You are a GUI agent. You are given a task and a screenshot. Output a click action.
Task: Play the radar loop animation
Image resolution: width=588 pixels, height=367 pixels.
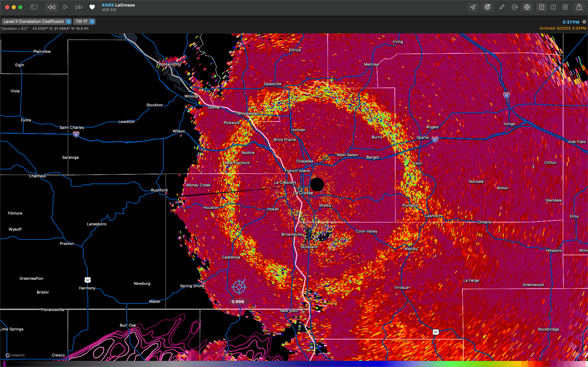[65, 7]
